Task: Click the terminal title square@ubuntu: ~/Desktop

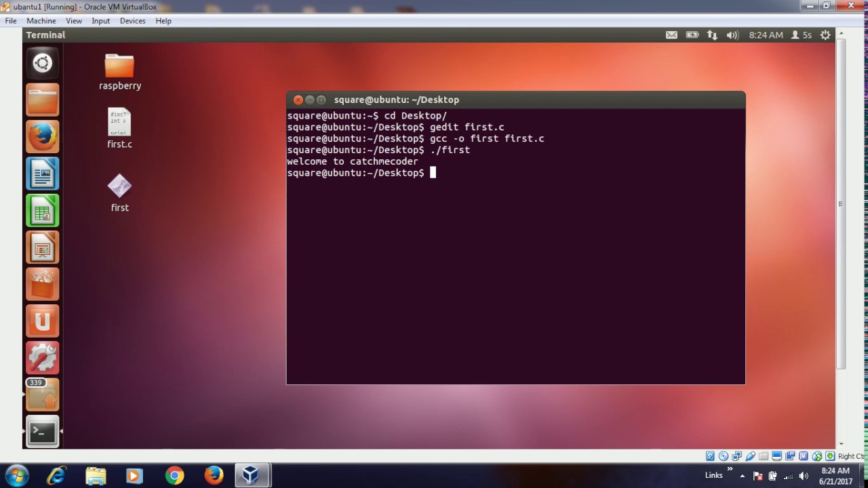Action: [x=397, y=100]
